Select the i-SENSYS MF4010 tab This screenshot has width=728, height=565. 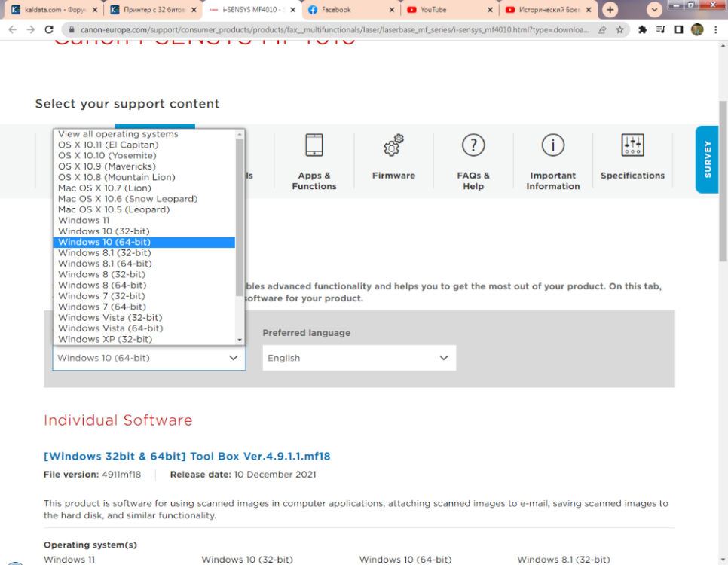(252, 9)
